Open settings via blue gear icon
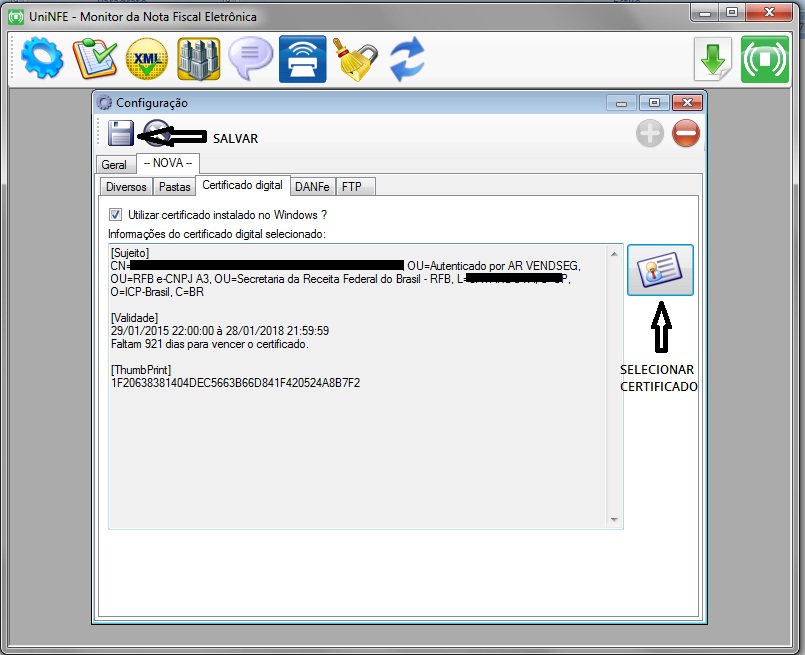The image size is (805, 655). pyautogui.click(x=43, y=57)
